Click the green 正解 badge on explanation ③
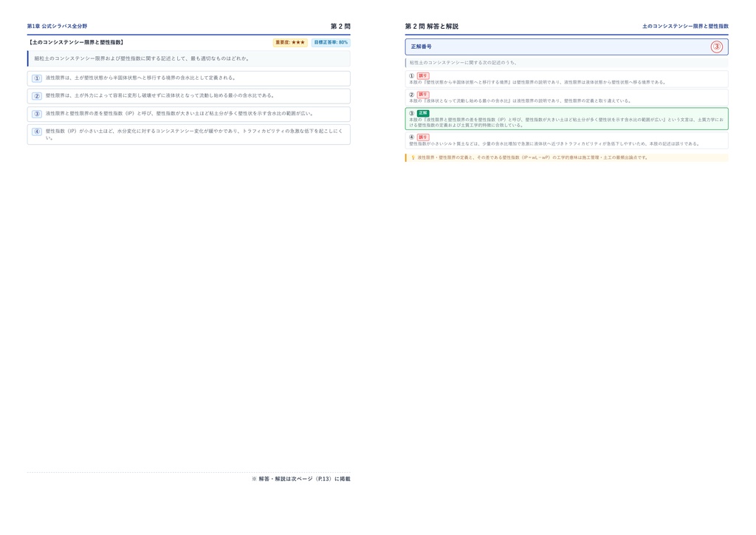Image resolution: width=756 pixels, height=535 pixels. (x=423, y=113)
